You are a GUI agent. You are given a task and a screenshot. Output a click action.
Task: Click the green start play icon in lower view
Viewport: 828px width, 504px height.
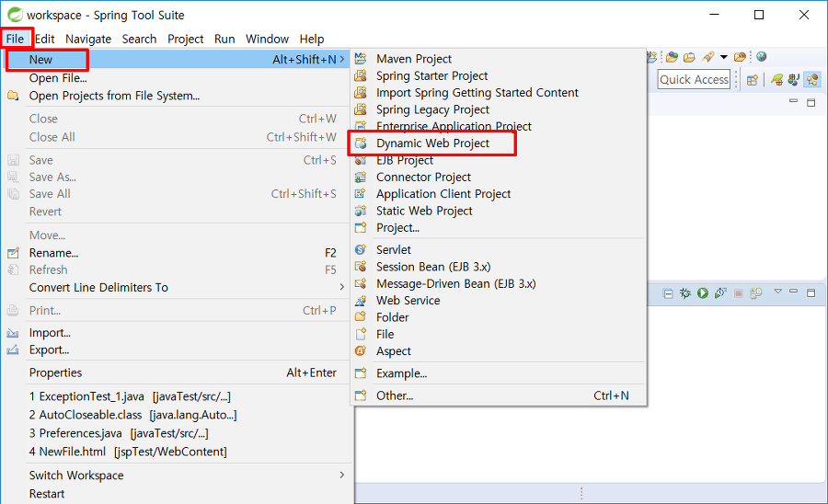[703, 293]
